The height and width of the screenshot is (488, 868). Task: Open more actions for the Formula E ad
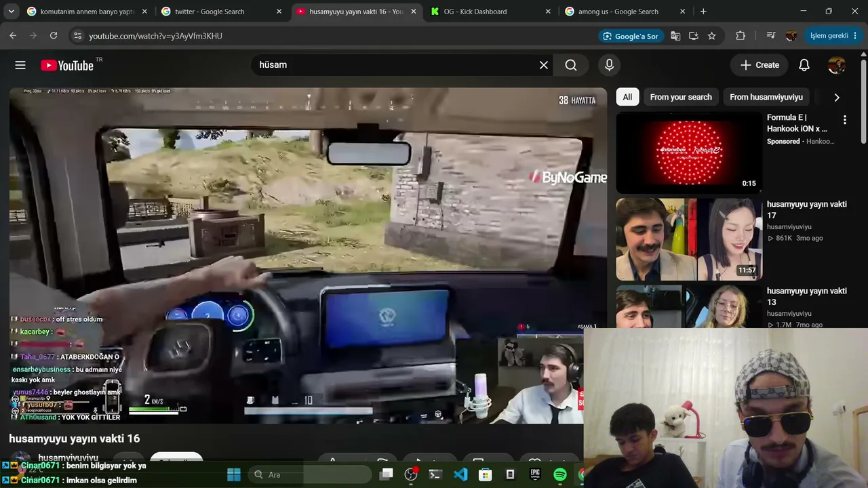pyautogui.click(x=845, y=120)
